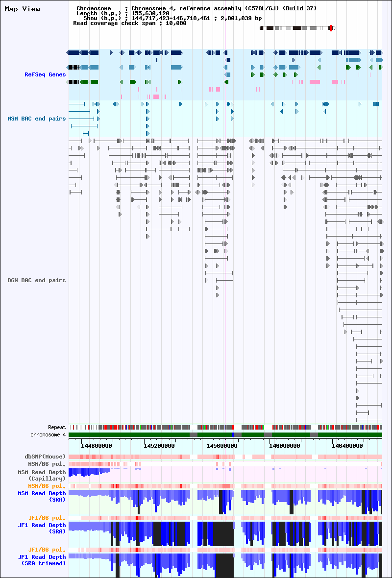Screen dimensions: 392x578
Task: Click the 145200000 position label
Action: [x=159, y=446]
